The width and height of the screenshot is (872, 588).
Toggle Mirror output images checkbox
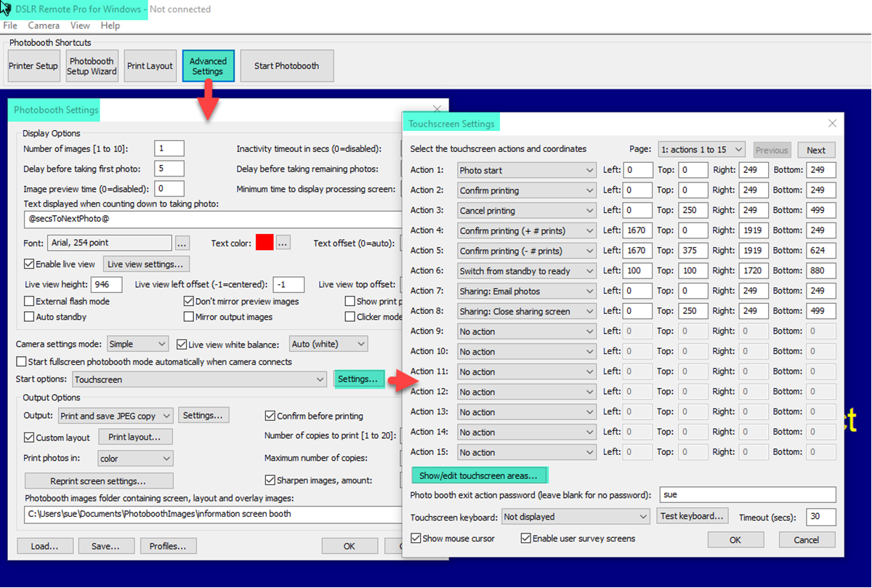tap(189, 317)
